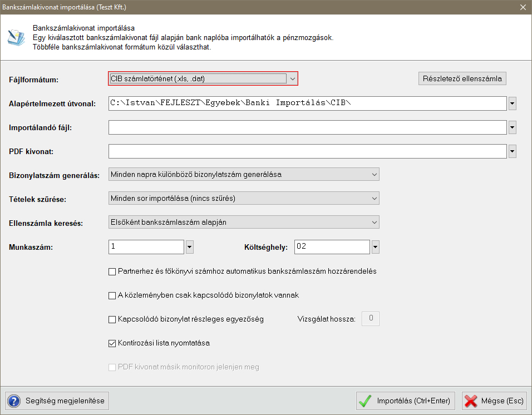Expand Bizonylatszám generálás combo box

pyautogui.click(x=373, y=175)
